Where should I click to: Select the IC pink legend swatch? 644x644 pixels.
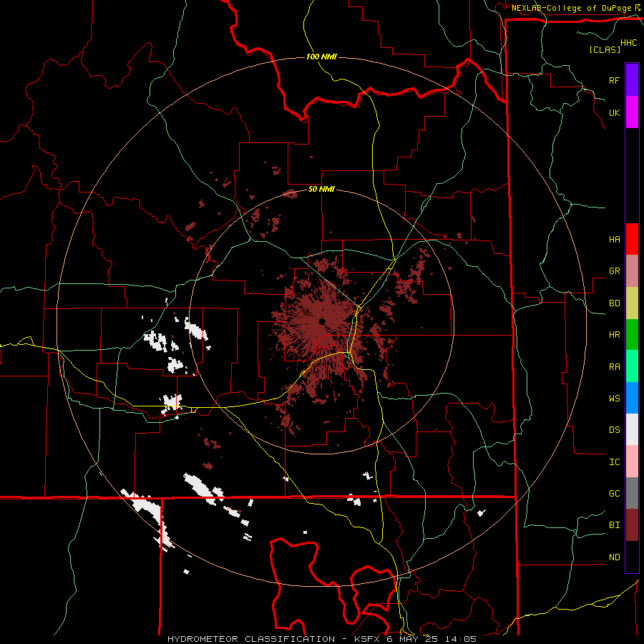point(632,462)
